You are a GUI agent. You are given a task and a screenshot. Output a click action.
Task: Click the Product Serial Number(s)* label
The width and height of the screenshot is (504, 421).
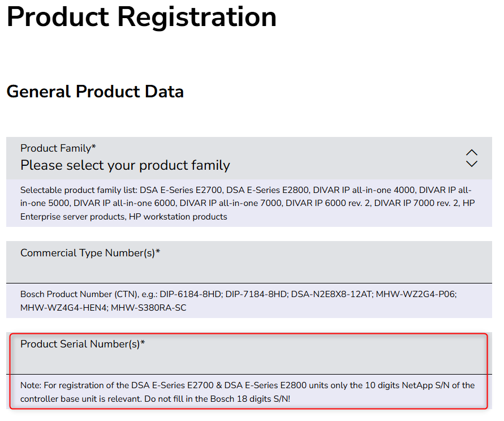(x=83, y=344)
